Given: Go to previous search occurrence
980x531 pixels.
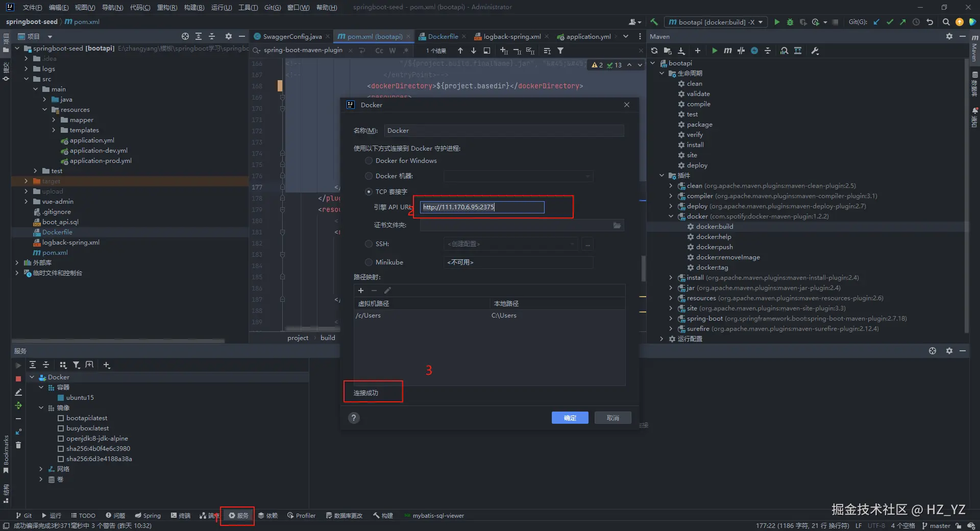Looking at the screenshot, I should 460,51.
